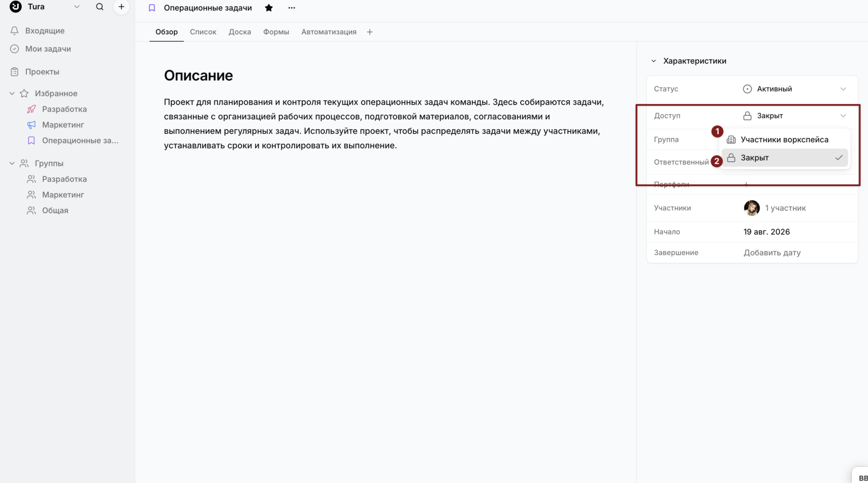Click the 1 участник text
This screenshot has height=483, width=868.
coord(785,208)
